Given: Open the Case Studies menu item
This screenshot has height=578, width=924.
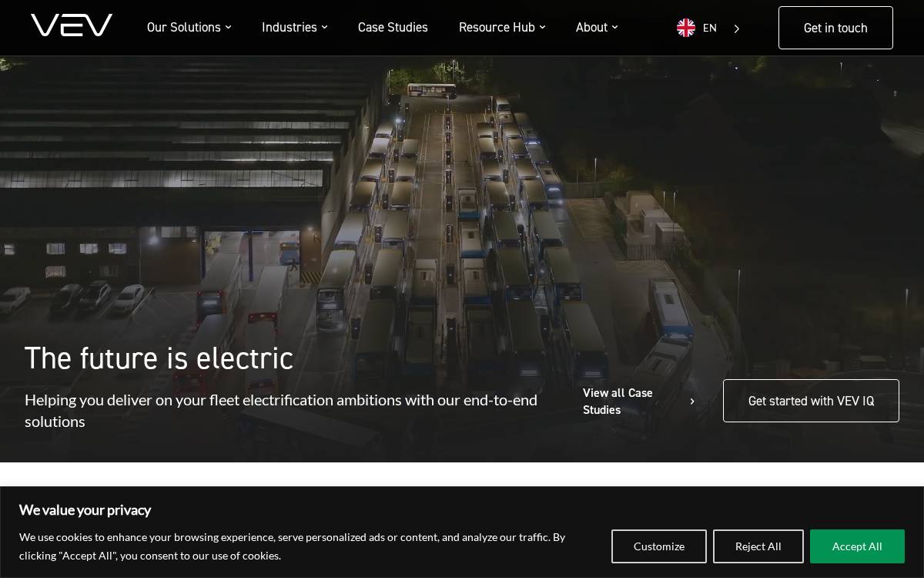Looking at the screenshot, I should tap(393, 28).
